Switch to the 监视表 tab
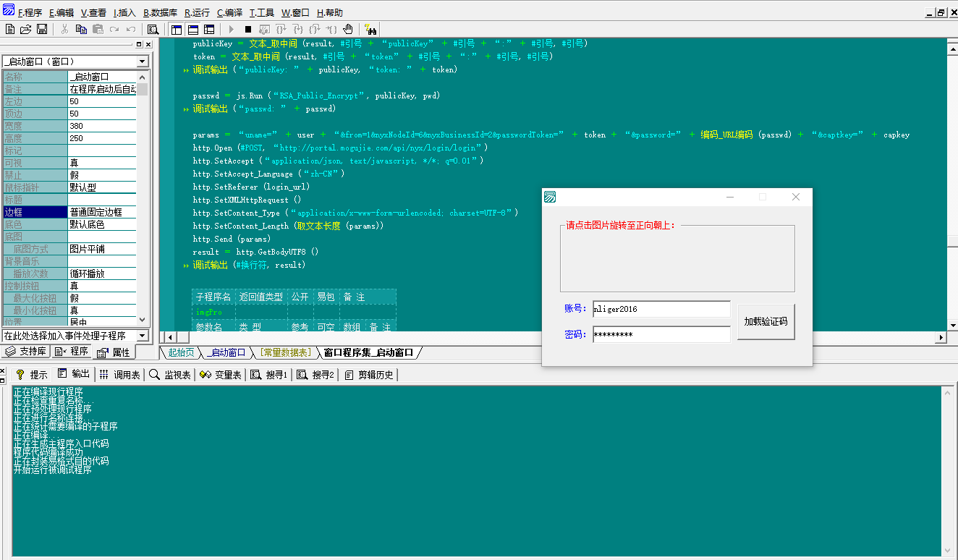958x560 pixels. tap(171, 375)
